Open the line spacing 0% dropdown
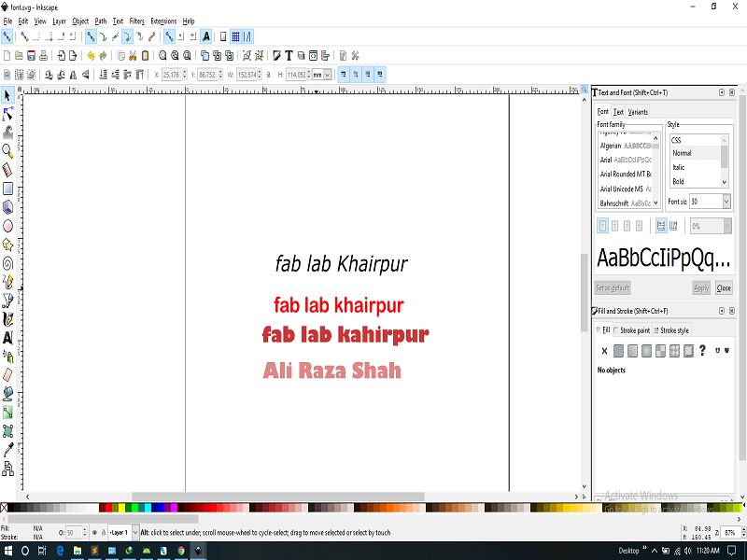Image resolution: width=747 pixels, height=560 pixels. [x=727, y=226]
